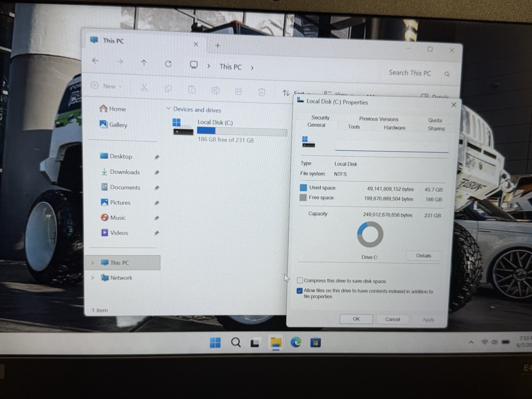
Task: Click chevron after This PC in address bar
Action: click(x=252, y=68)
